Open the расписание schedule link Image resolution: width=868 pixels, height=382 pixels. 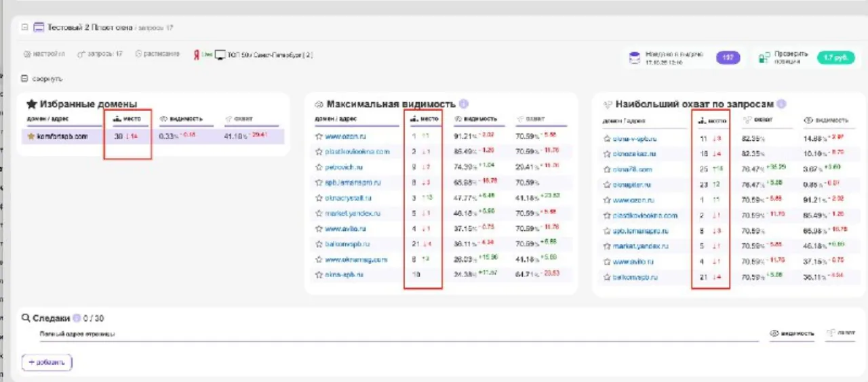point(157,54)
